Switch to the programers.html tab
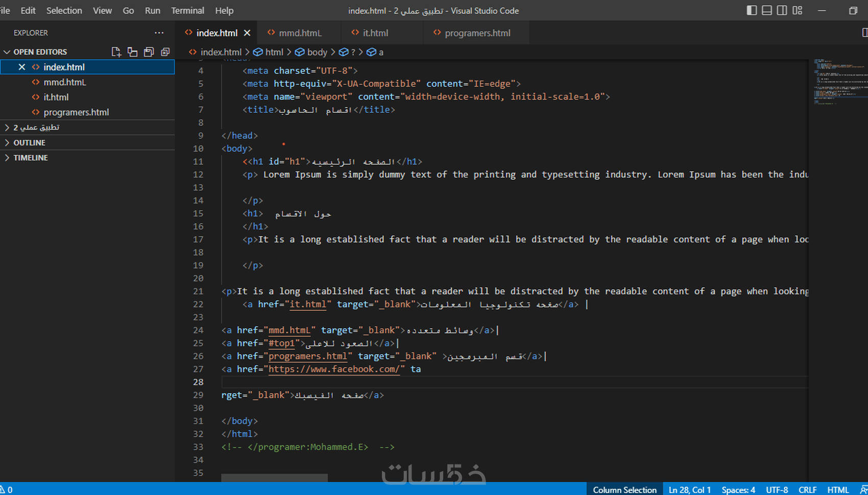This screenshot has width=868, height=495. pyautogui.click(x=477, y=33)
